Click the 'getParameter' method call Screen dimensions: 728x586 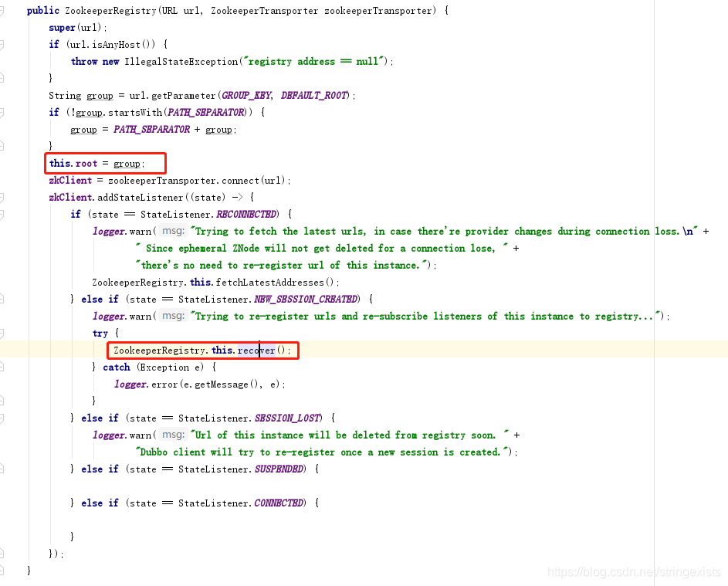[x=184, y=96]
